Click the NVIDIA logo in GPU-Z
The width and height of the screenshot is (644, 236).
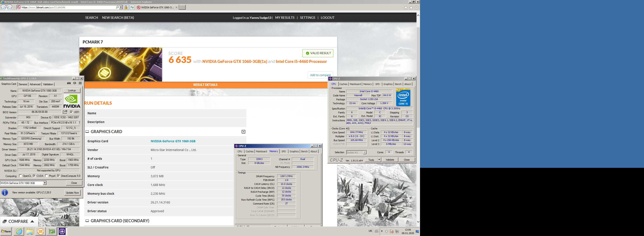click(72, 101)
